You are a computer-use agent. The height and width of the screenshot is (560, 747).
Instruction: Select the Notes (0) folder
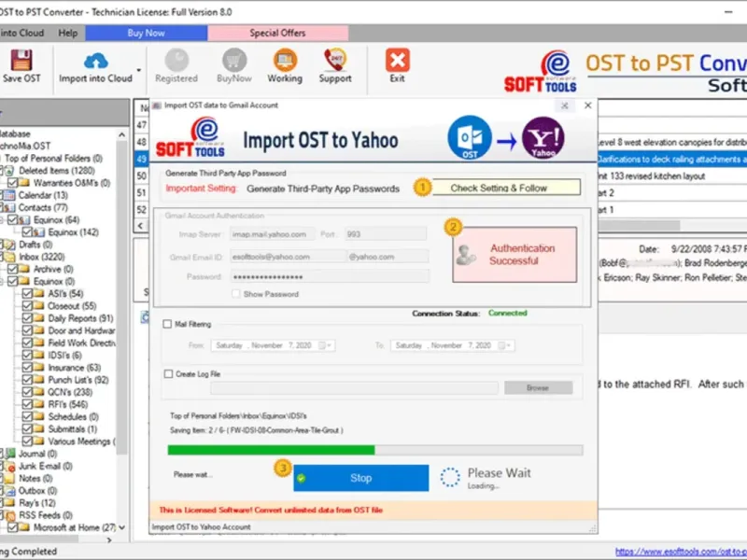pyautogui.click(x=35, y=478)
